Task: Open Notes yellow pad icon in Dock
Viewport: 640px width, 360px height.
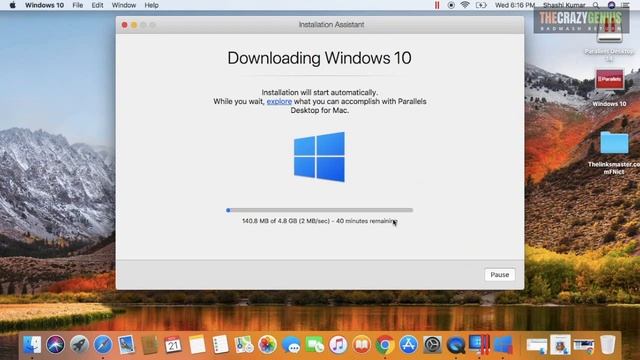Action: [197, 345]
